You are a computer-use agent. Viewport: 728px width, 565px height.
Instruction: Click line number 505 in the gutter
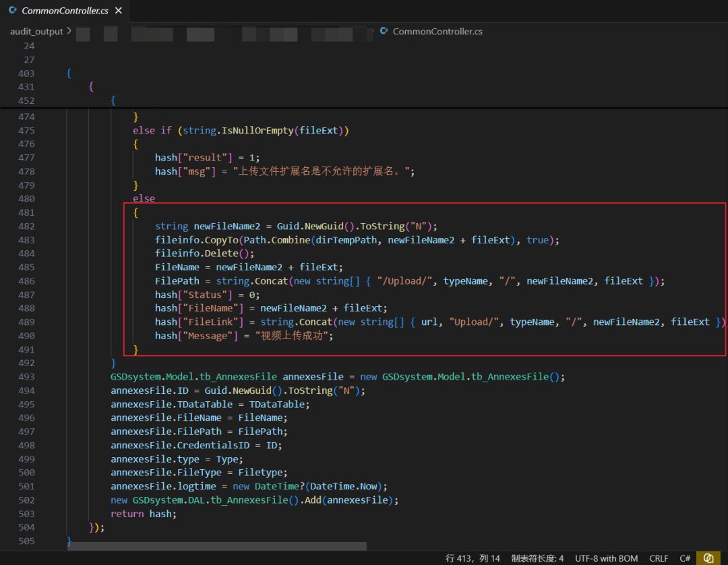[26, 541]
